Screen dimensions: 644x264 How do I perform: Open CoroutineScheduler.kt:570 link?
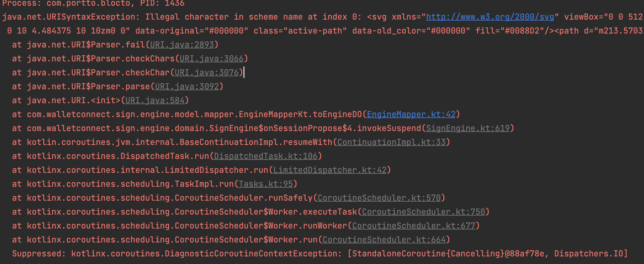pyautogui.click(x=379, y=198)
